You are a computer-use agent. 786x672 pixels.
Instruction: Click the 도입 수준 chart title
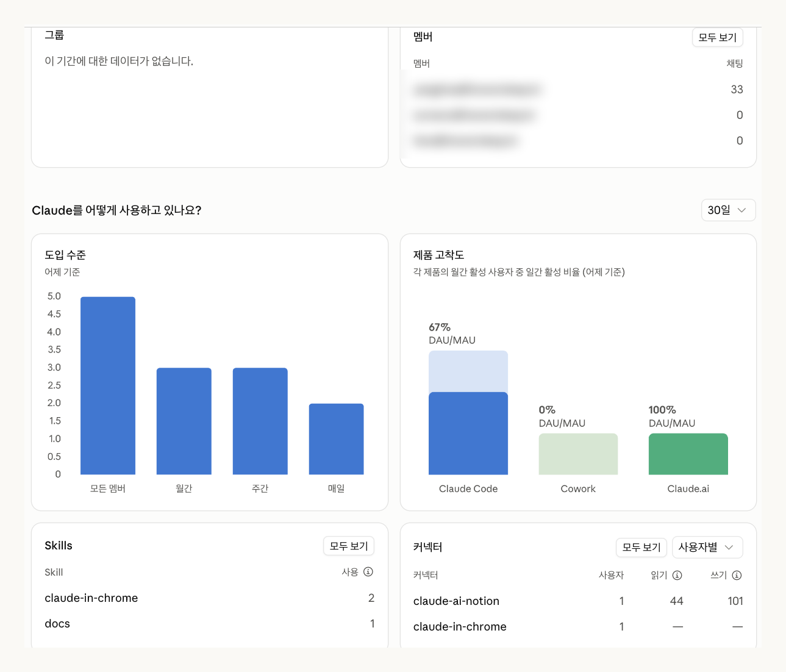tap(65, 255)
